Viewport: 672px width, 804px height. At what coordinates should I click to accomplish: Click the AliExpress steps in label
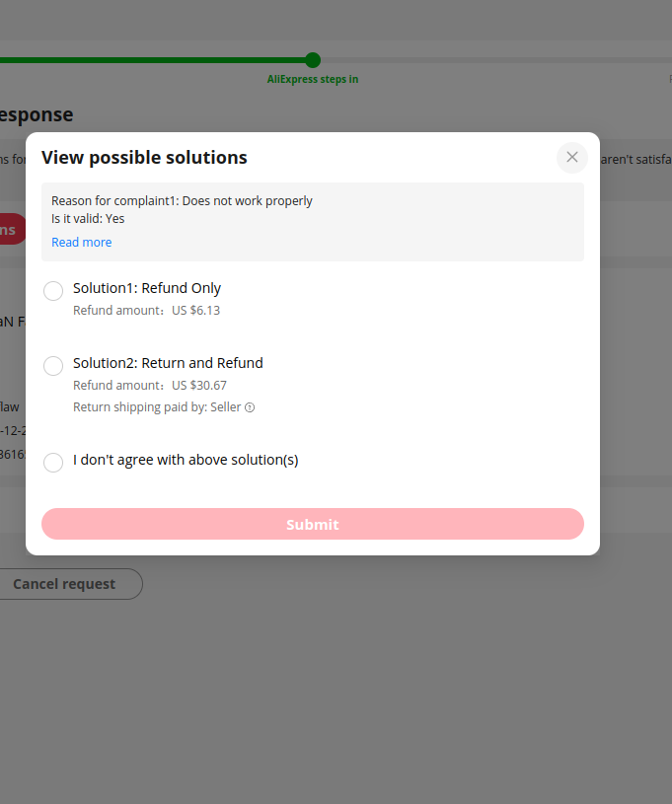coord(313,80)
